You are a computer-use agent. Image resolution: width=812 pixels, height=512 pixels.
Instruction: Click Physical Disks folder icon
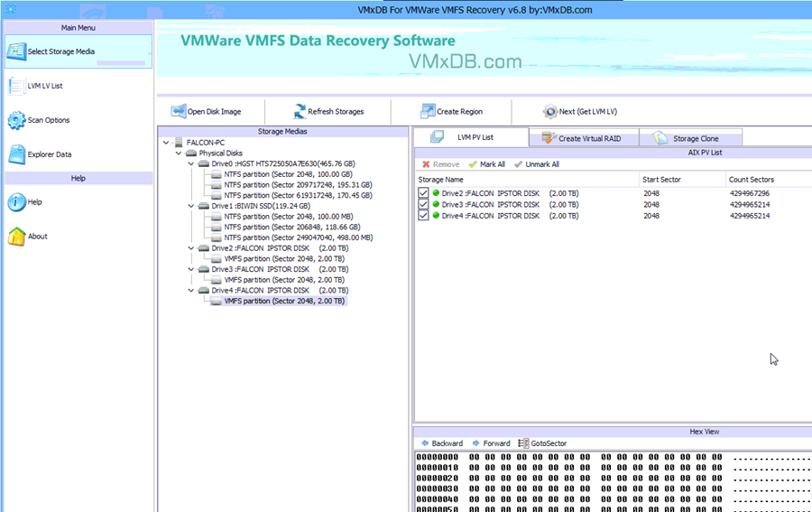[191, 154]
